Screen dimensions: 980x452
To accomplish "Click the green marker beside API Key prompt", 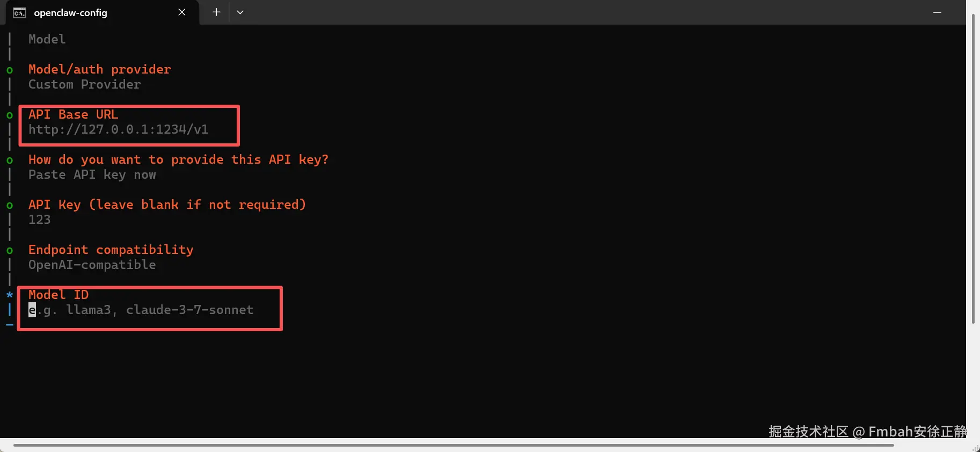I will click(x=10, y=206).
